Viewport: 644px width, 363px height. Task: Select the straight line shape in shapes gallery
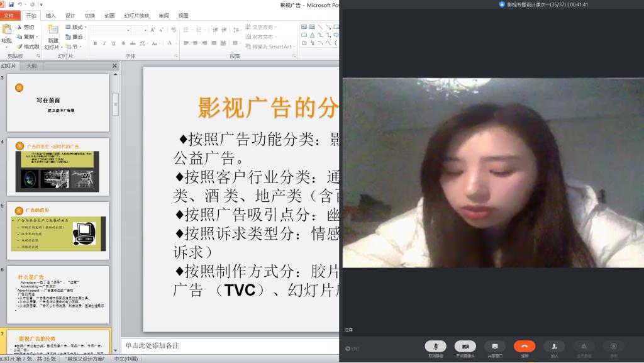click(x=320, y=27)
